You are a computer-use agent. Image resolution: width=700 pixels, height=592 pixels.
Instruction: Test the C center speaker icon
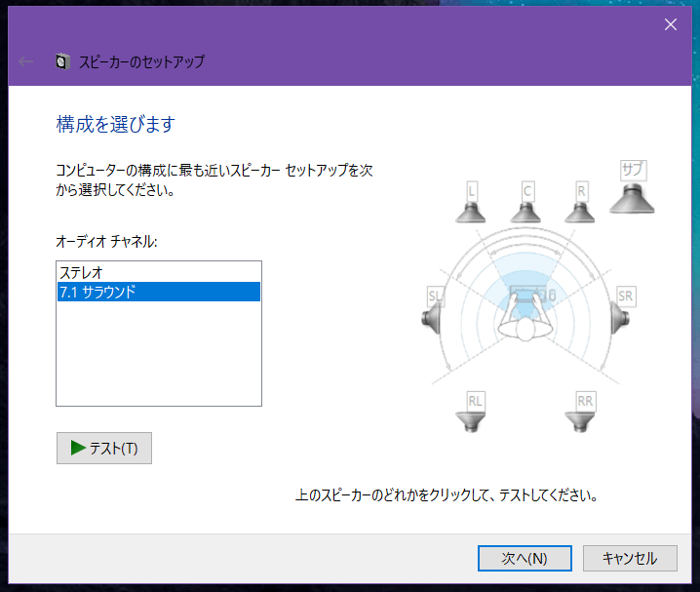click(x=525, y=212)
